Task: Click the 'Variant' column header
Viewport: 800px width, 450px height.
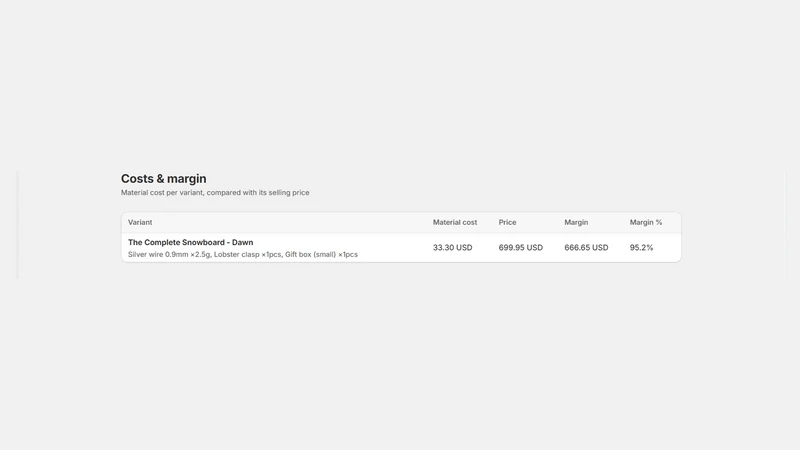Action: click(140, 222)
